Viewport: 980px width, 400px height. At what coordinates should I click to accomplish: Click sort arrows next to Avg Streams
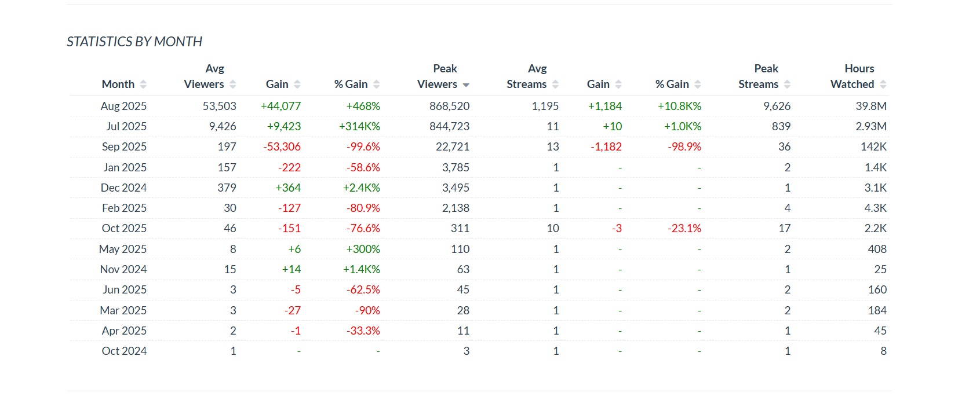tap(555, 85)
